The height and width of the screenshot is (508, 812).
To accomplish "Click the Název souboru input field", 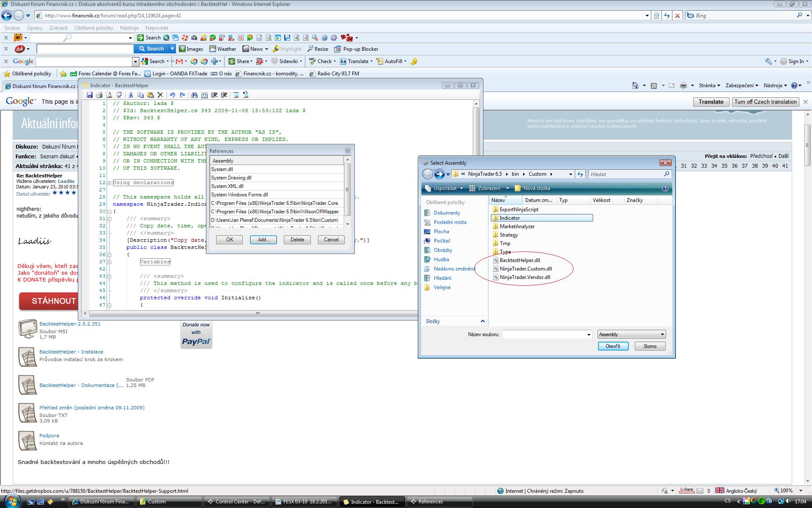I will [x=544, y=334].
